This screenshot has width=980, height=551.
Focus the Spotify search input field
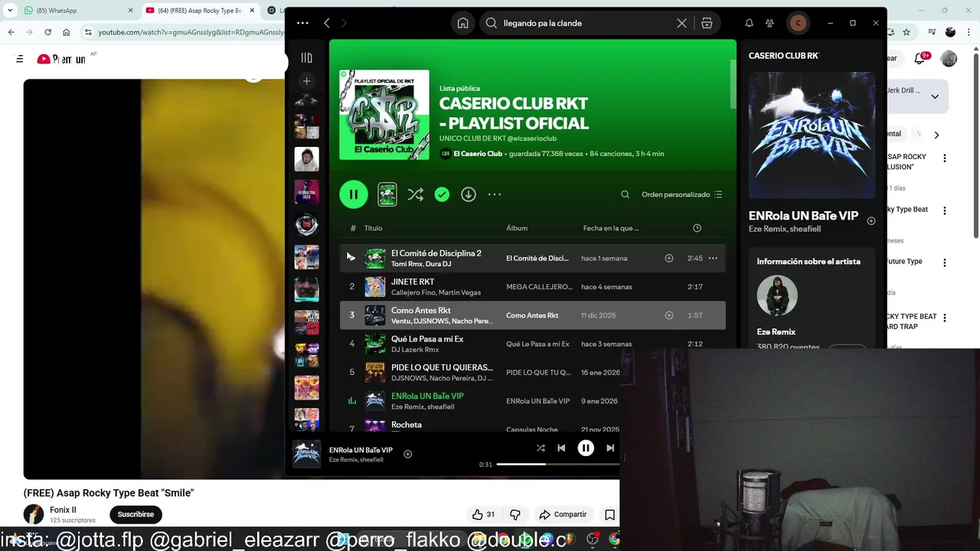coord(586,23)
